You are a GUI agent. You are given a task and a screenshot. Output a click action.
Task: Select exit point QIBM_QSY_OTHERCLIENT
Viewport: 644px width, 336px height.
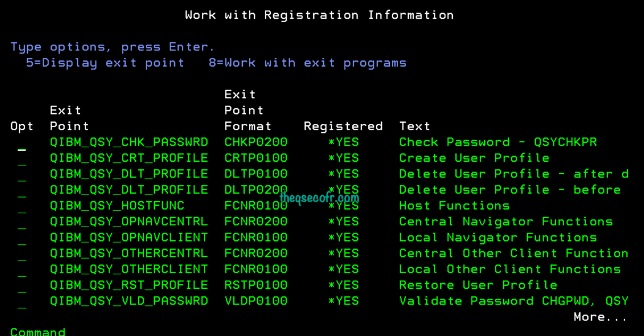pyautogui.click(x=129, y=269)
